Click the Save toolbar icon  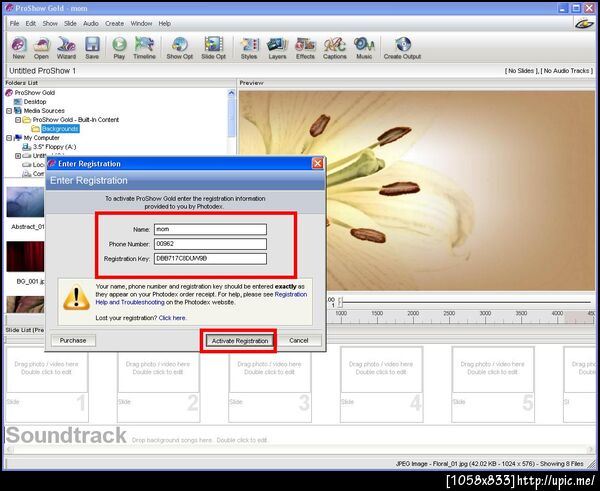(92, 48)
